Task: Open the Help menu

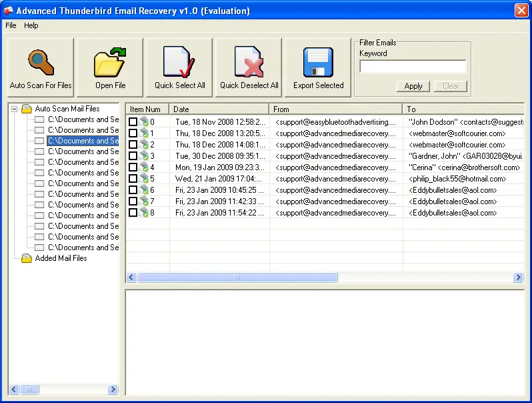Action: 31,25
